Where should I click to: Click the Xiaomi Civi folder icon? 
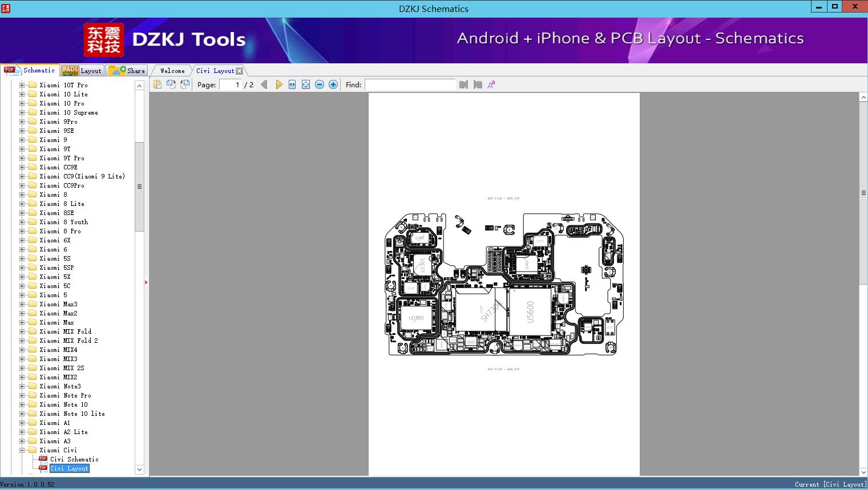(33, 450)
